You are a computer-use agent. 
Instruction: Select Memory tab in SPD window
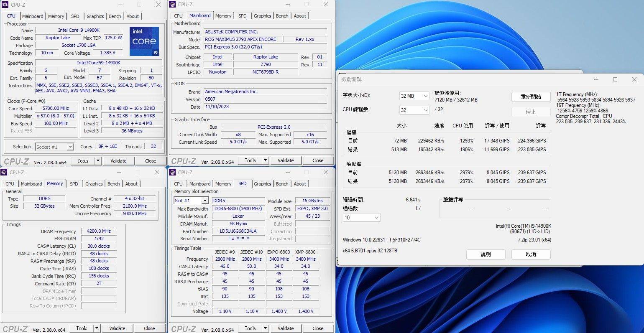click(x=223, y=184)
